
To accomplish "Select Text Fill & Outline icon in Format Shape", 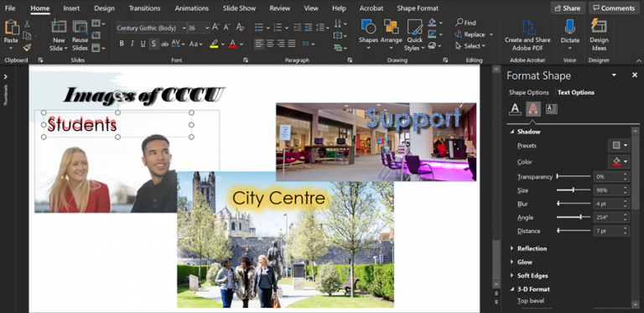I will pyautogui.click(x=515, y=109).
